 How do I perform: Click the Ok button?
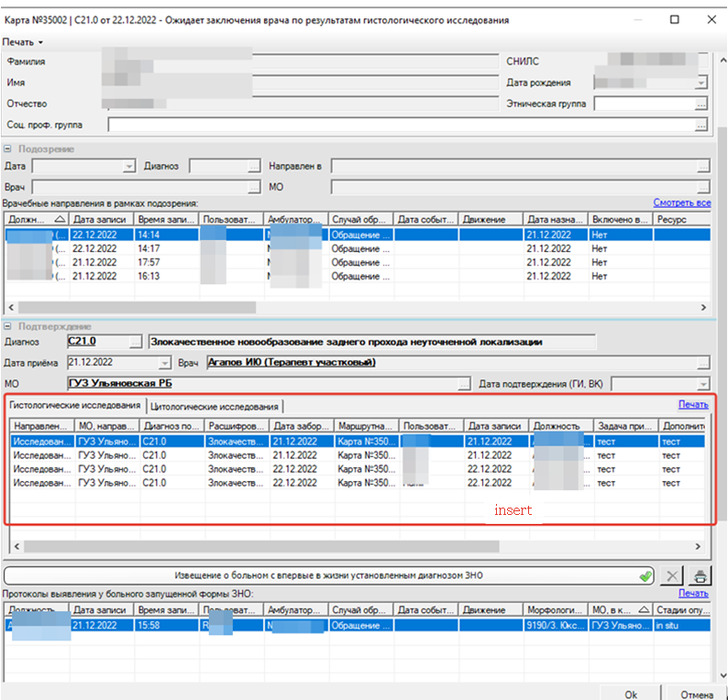click(631, 694)
